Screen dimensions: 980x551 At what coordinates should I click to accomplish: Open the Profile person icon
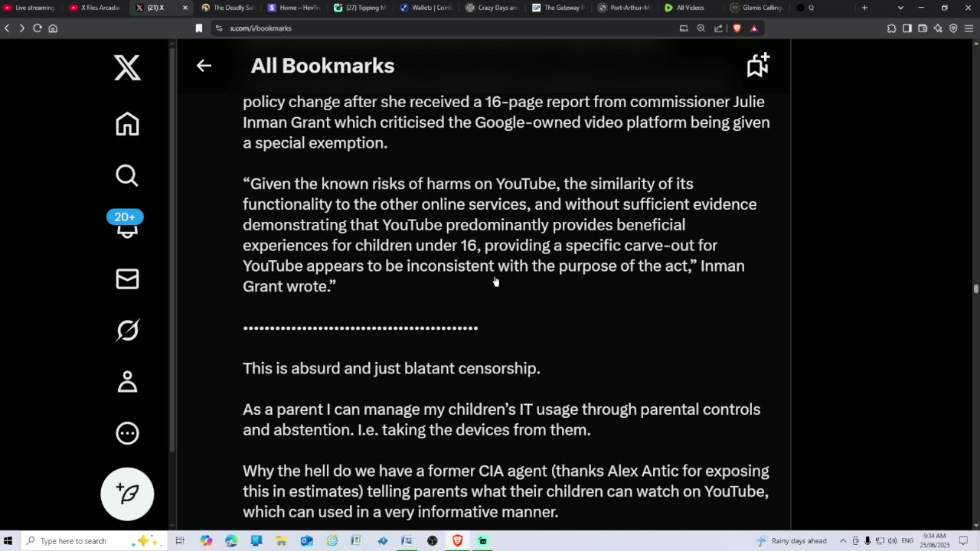tap(127, 381)
